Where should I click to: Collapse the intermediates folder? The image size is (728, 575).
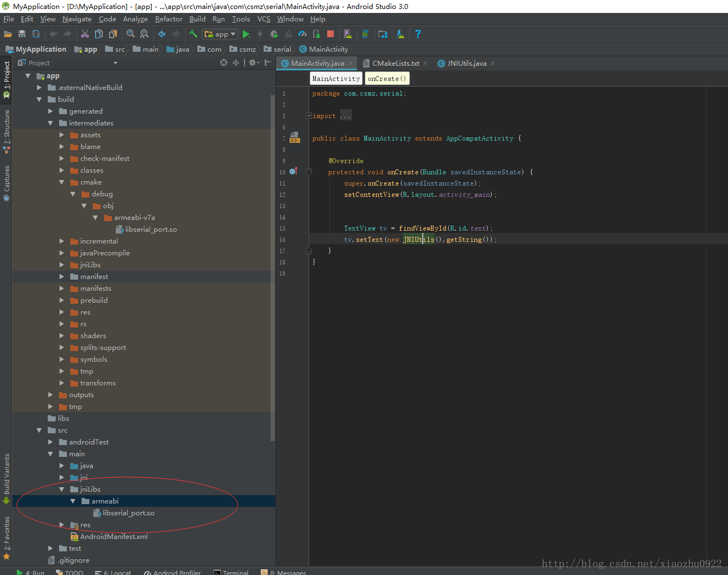click(x=51, y=123)
